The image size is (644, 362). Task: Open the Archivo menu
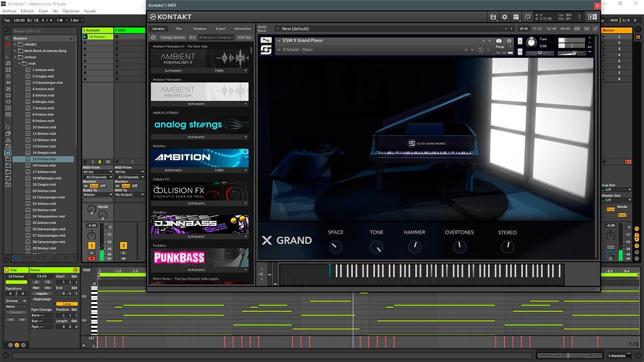pos(9,11)
